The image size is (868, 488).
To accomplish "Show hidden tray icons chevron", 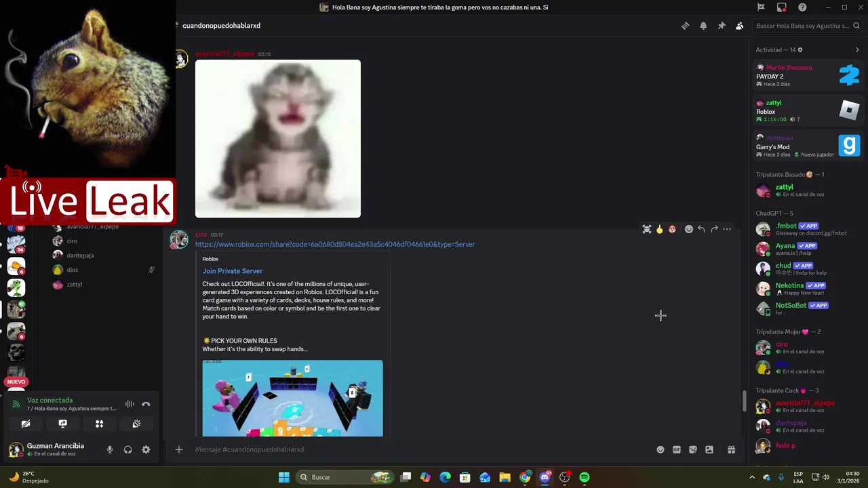I will [751, 477].
